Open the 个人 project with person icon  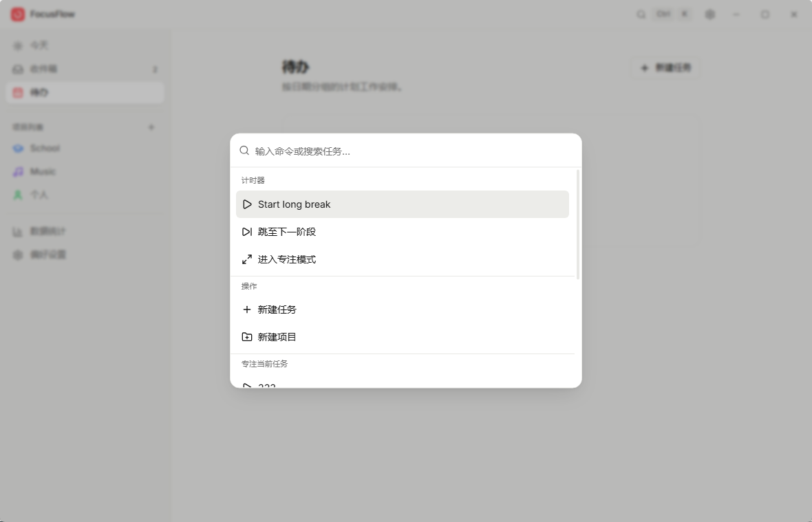(x=85, y=195)
